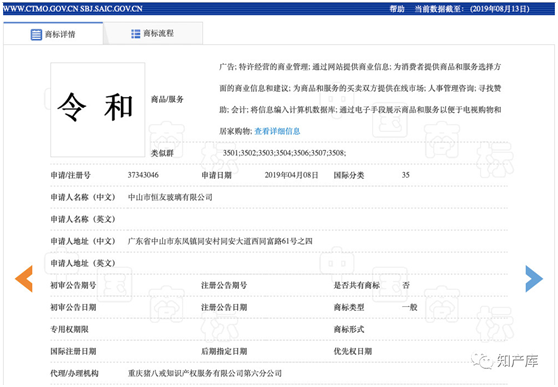Open the 查看详细信息 link
The image size is (558, 387).
(x=277, y=131)
